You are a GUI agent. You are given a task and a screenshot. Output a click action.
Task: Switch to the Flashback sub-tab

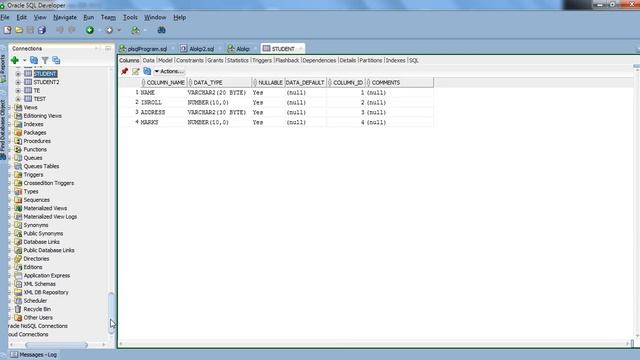click(x=287, y=60)
